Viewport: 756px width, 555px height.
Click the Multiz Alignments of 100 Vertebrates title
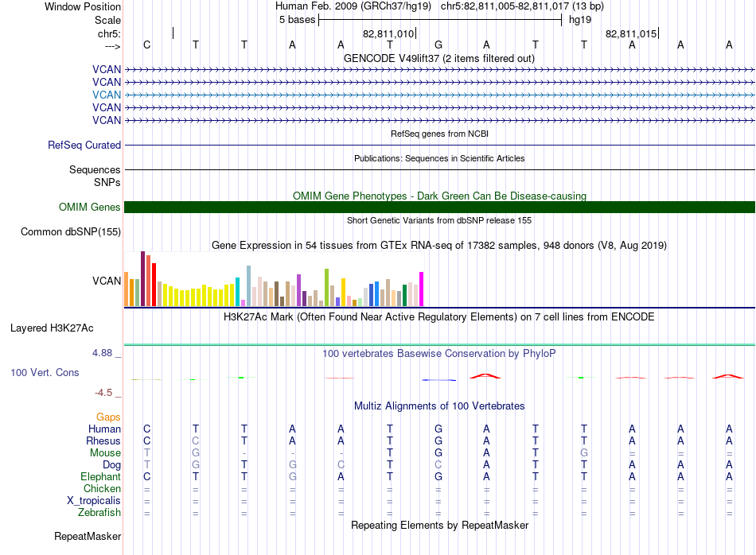point(439,406)
